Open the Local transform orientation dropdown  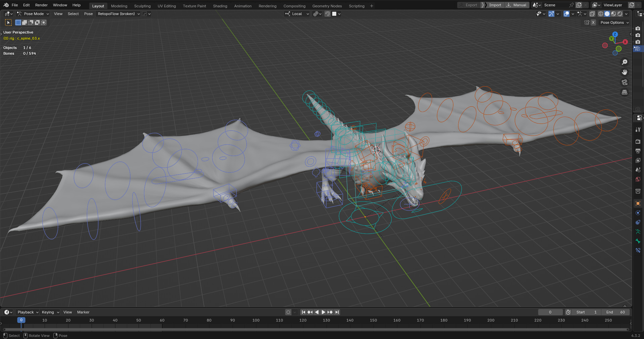(x=297, y=14)
